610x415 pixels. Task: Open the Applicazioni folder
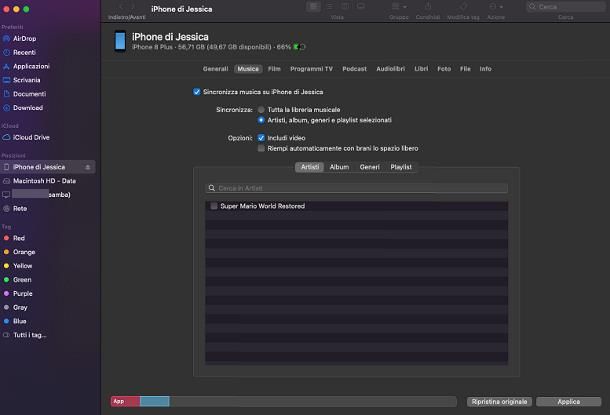point(31,66)
